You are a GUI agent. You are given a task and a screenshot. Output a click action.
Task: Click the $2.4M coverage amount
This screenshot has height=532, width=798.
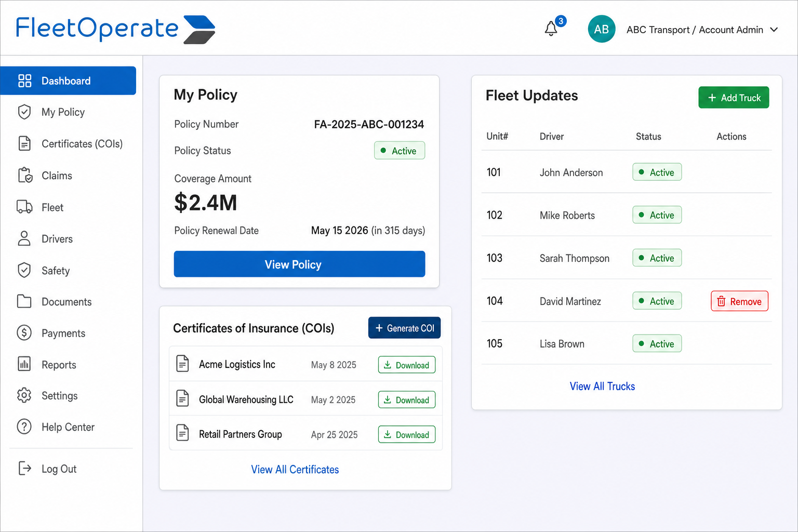click(x=206, y=202)
